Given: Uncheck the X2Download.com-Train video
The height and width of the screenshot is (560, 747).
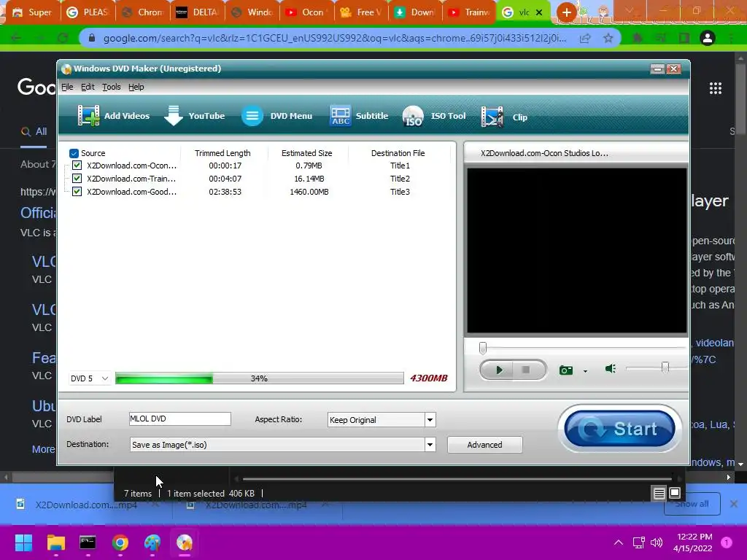Looking at the screenshot, I should pos(77,179).
